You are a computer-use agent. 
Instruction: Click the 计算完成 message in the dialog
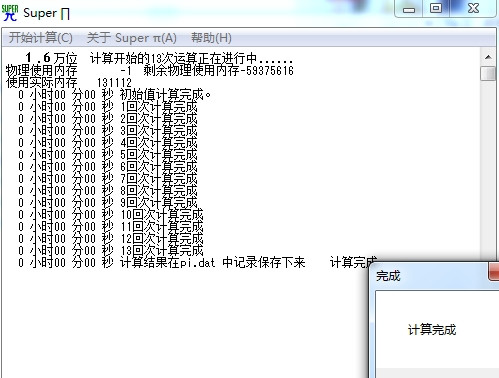click(x=432, y=330)
